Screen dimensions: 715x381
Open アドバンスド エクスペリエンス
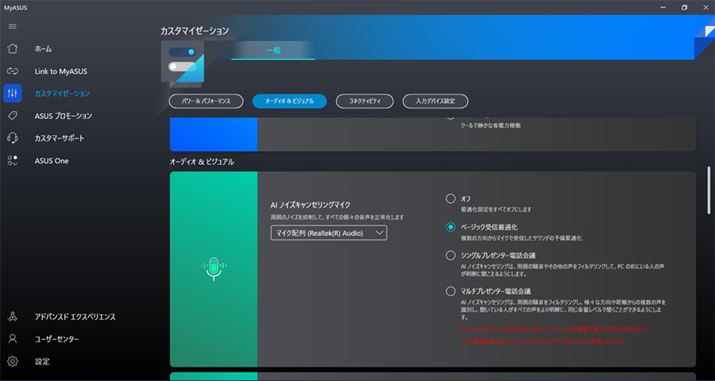point(75,317)
